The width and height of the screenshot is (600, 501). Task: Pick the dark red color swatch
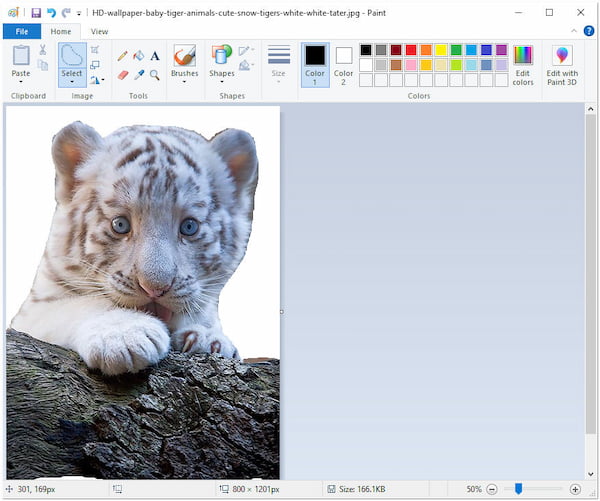pos(396,50)
